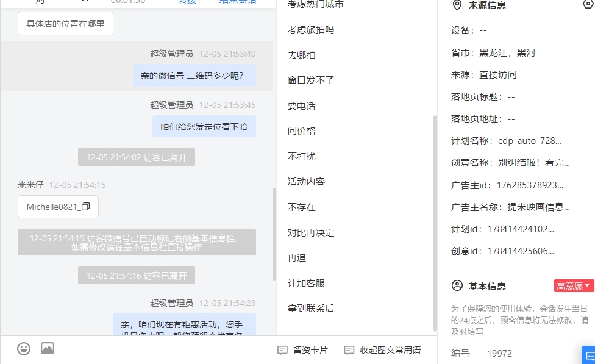The width and height of the screenshot is (595, 364).
Task: Click the message 咱们给您发定位看下哈
Action: pos(204,126)
